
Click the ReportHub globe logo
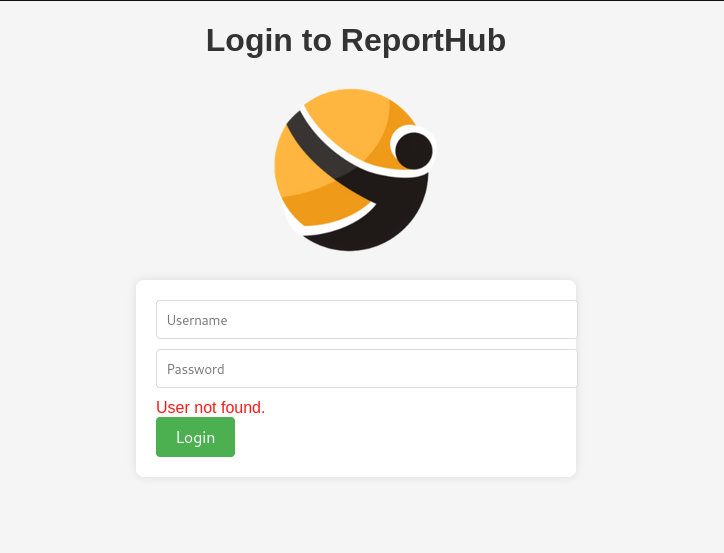pos(355,170)
